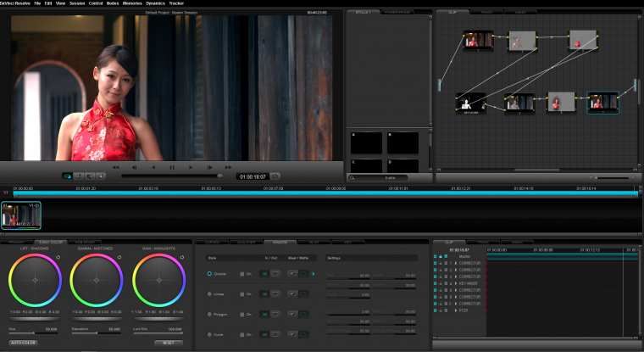Expand the KEY MIXER track in keyframe list
This screenshot has width=644, height=352.
(x=456, y=282)
